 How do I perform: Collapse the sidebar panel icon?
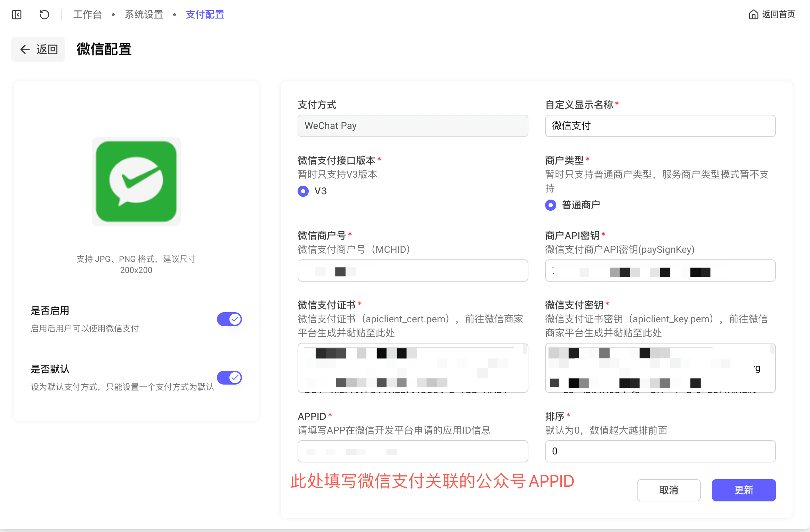coord(17,15)
